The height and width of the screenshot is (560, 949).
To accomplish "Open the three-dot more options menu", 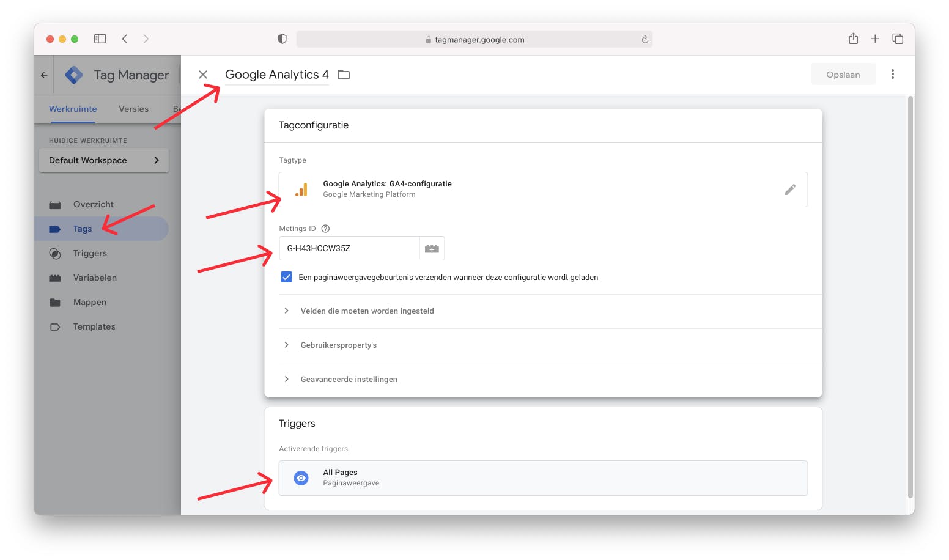I will (x=893, y=74).
